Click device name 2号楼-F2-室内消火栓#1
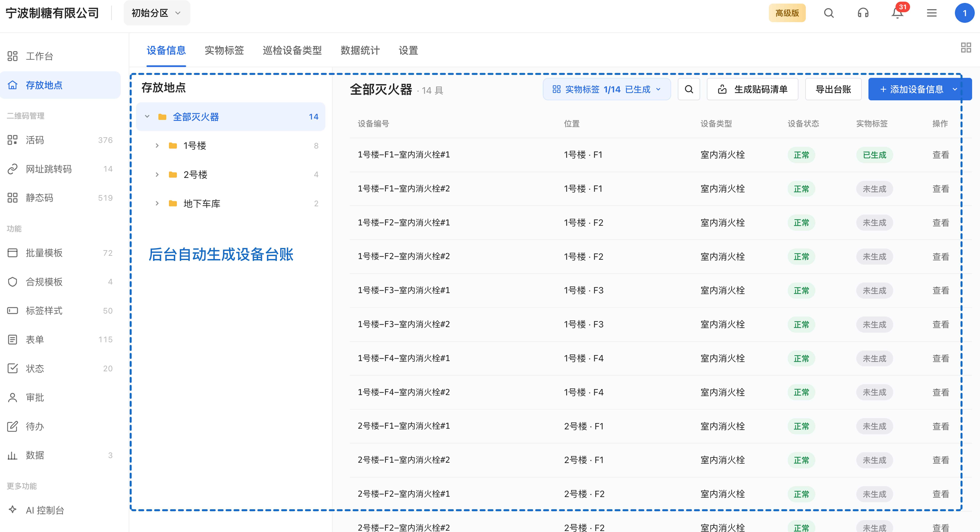Viewport: 980px width, 532px height. tap(404, 494)
